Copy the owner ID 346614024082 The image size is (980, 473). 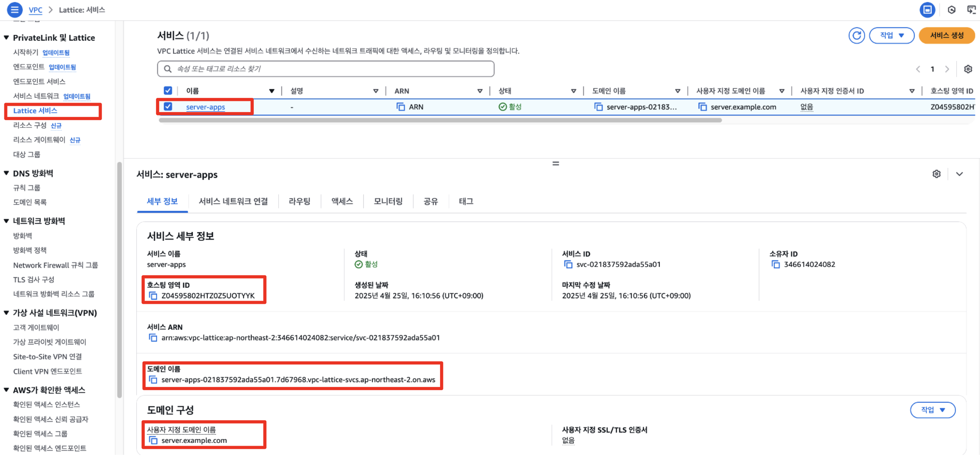(x=775, y=264)
